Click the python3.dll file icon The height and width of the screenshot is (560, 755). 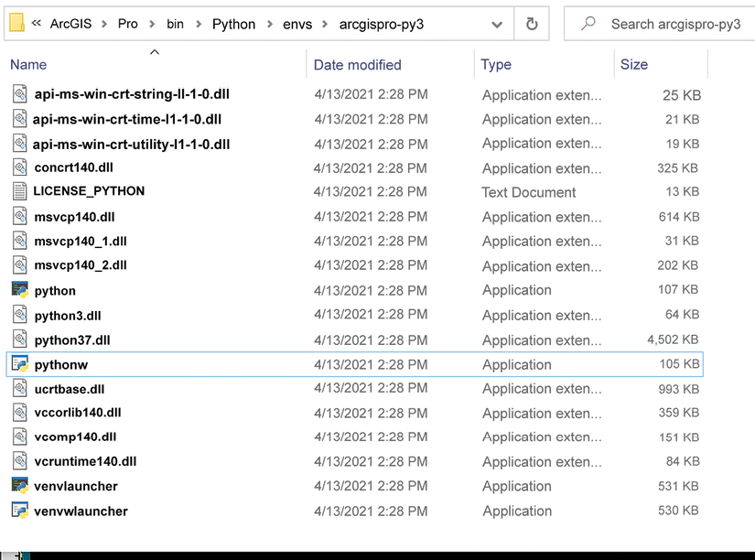[x=20, y=315]
